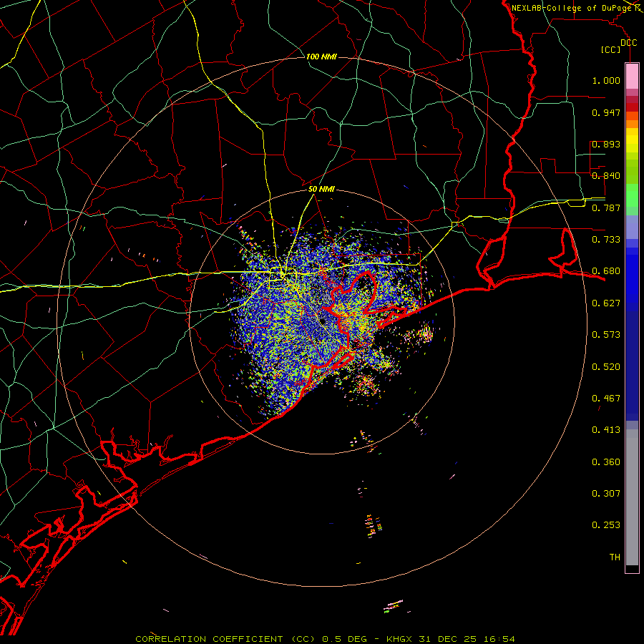Click the 31 DEC 25 date text
Image resolution: width=644 pixels, height=644 pixels.
[x=448, y=639]
